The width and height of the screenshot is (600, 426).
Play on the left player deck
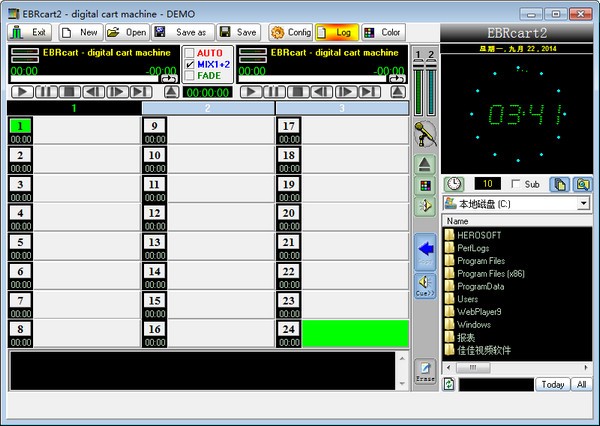tap(22, 92)
